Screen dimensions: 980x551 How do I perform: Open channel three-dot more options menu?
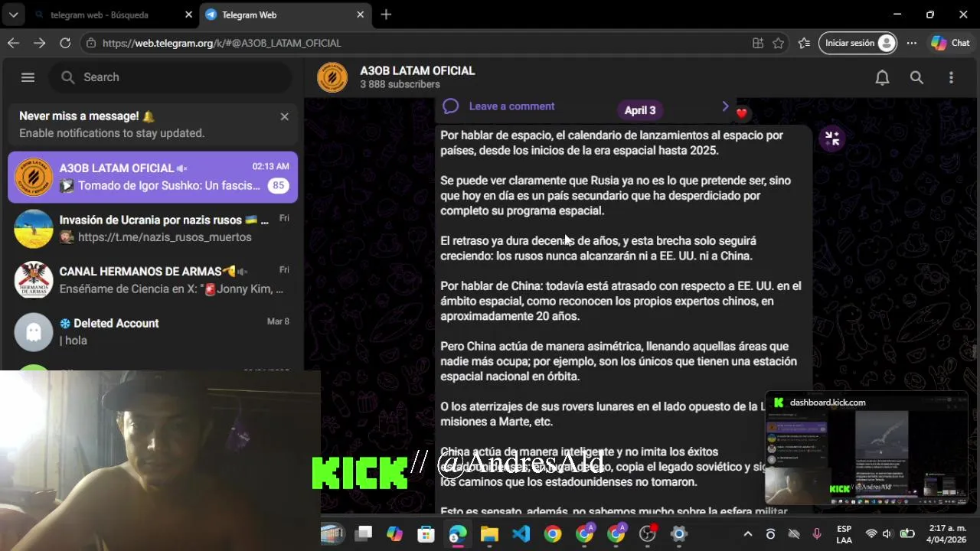[x=951, y=77]
